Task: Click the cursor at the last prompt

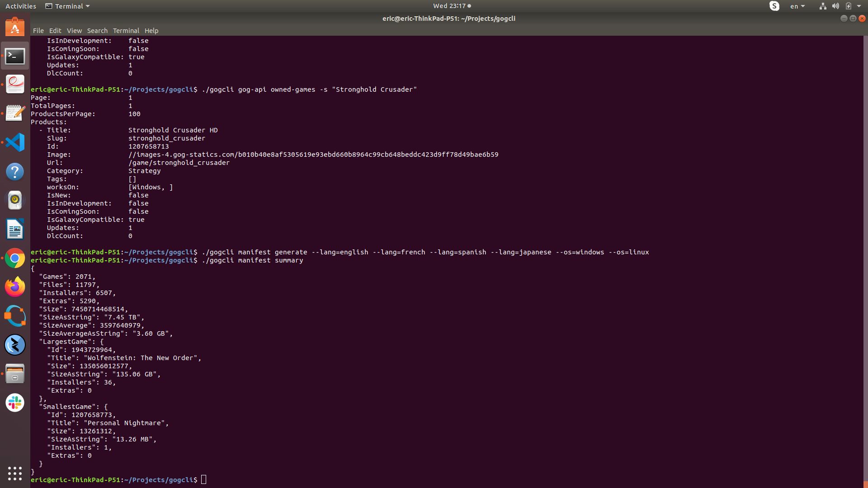Action: 204,479
